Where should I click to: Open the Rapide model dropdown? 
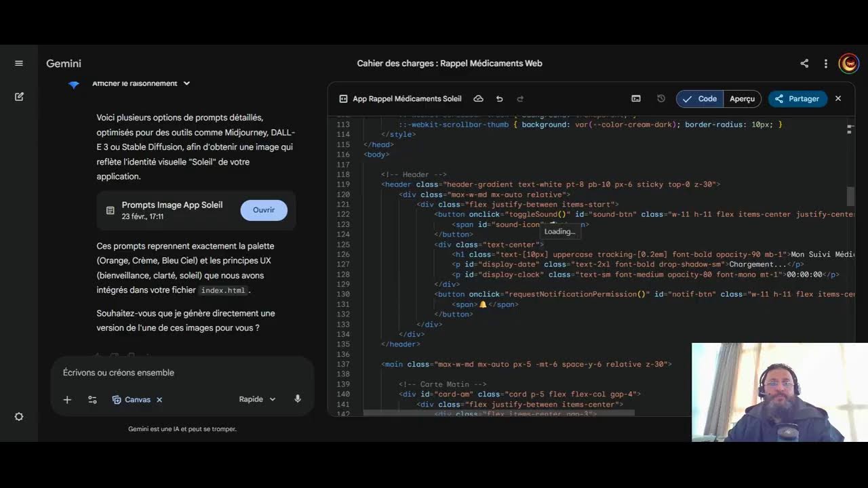point(257,399)
